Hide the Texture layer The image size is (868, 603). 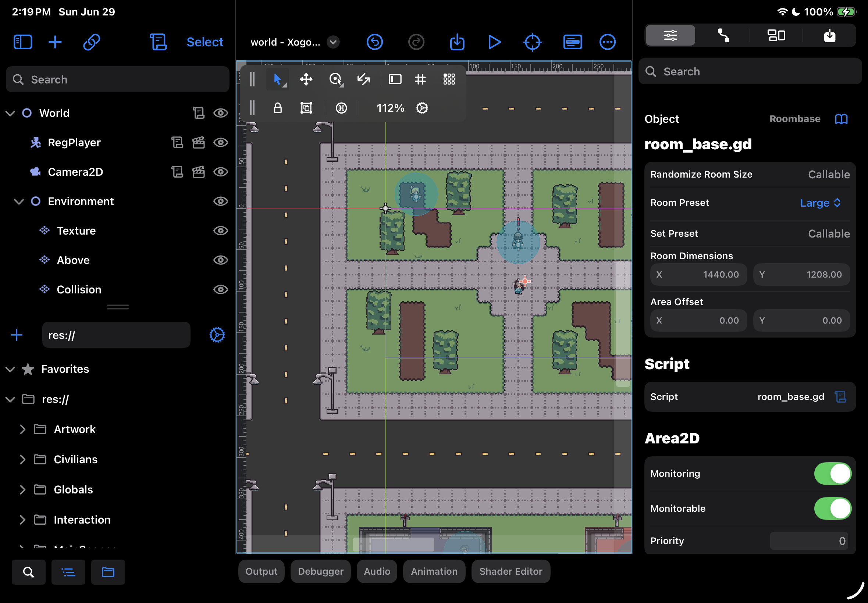pyautogui.click(x=220, y=231)
